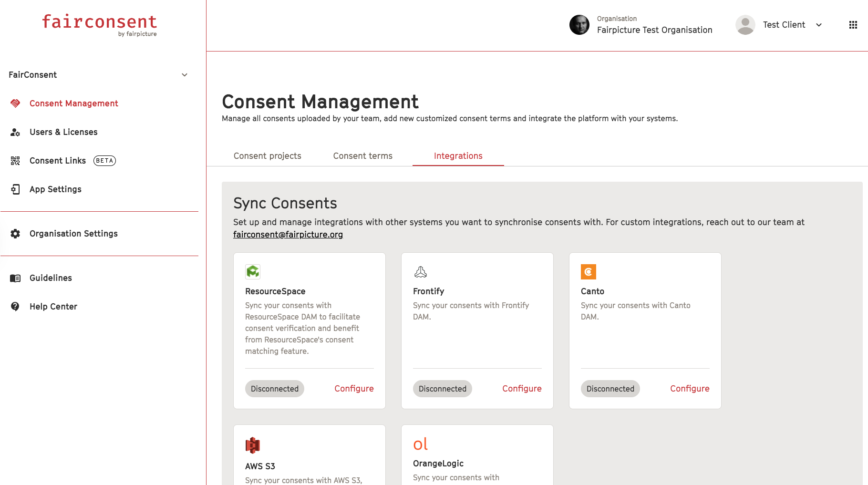The height and width of the screenshot is (485, 868).
Task: Configure the ResourceSpace integration
Action: coord(354,389)
